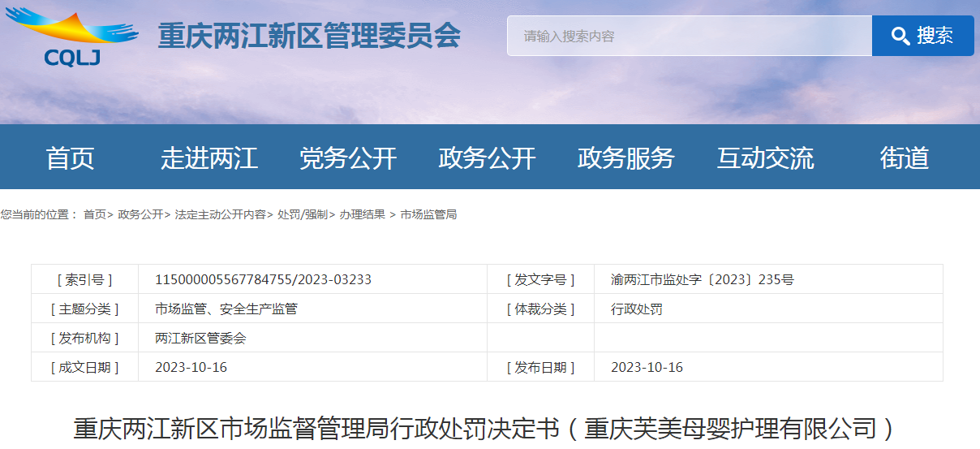This screenshot has width=980, height=449.
Task: Focus the 请输入搜索内容 search input field
Action: pos(689,36)
